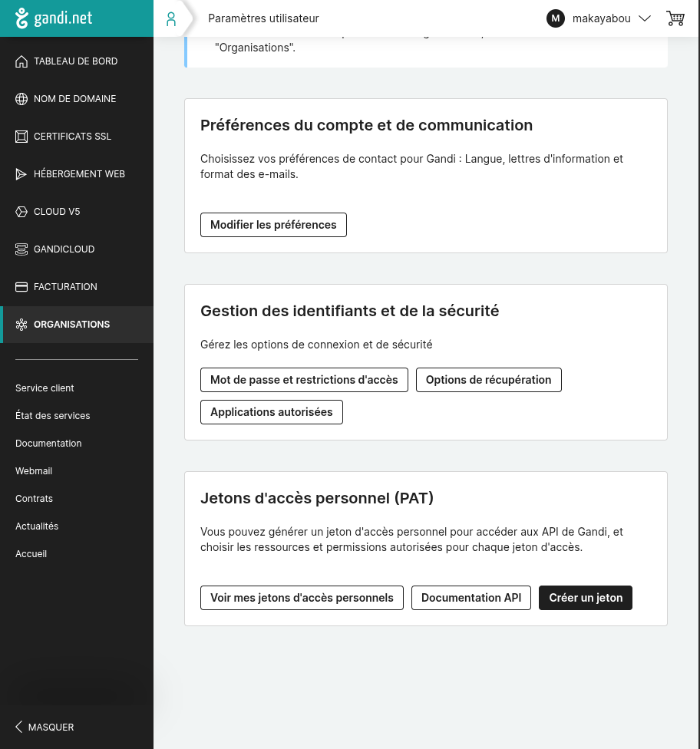700x749 pixels.
Task: Click the Cloud V5 hexagon icon
Action: [x=21, y=212]
